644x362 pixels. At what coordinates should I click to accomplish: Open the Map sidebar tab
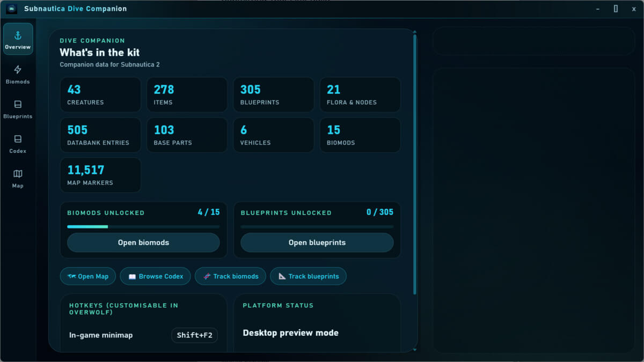click(x=18, y=178)
